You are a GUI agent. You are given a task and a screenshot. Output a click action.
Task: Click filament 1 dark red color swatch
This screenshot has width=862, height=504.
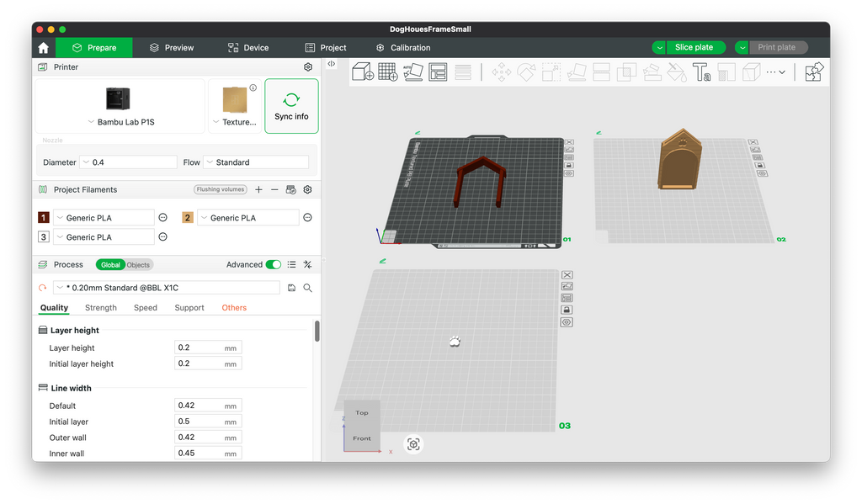point(44,218)
